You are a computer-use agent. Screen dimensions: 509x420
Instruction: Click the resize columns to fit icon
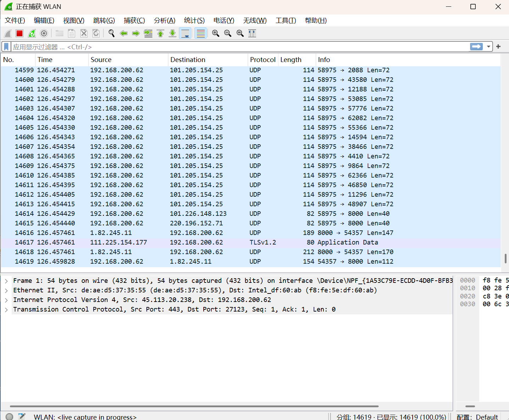[252, 33]
